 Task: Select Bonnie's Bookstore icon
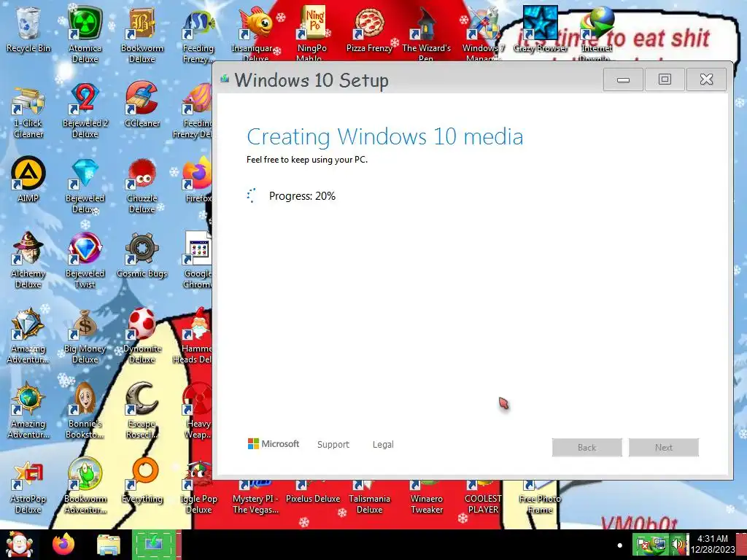[x=85, y=411]
